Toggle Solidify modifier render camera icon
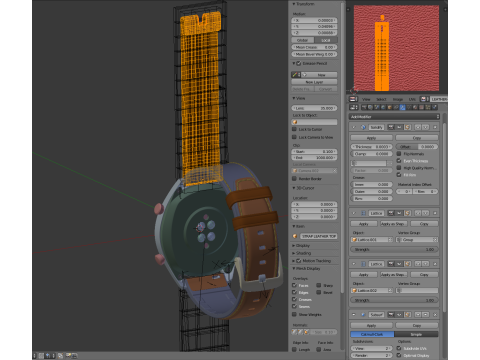Image resolution: width=480 pixels, height=360 pixels. click(x=391, y=127)
